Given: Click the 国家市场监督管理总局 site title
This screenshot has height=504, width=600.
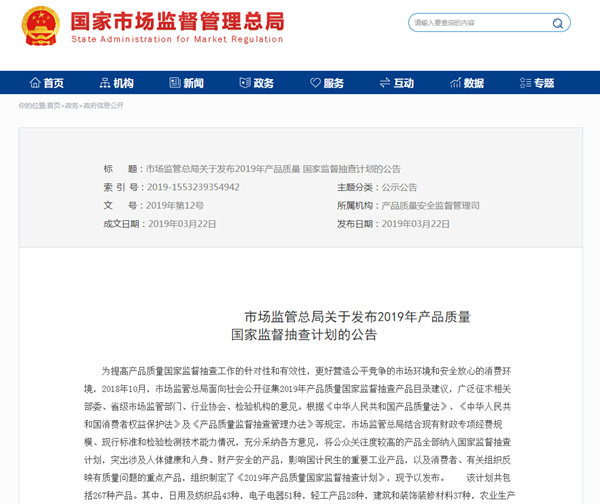Looking at the screenshot, I should click(x=176, y=22).
